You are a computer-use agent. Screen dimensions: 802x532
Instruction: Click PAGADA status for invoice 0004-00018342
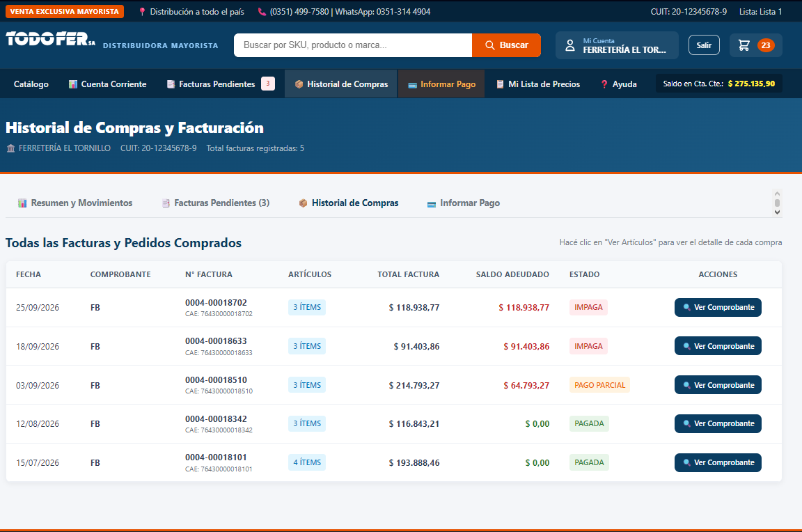coord(589,423)
